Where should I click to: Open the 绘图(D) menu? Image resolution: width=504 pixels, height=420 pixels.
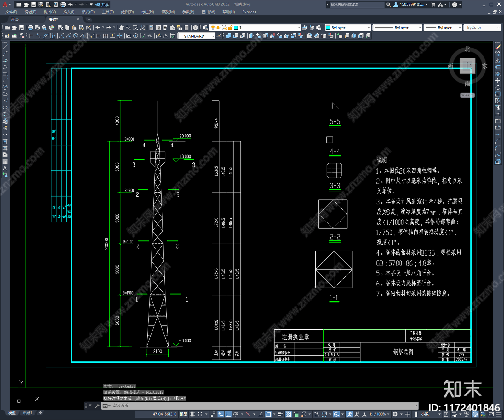pyautogui.click(x=128, y=12)
